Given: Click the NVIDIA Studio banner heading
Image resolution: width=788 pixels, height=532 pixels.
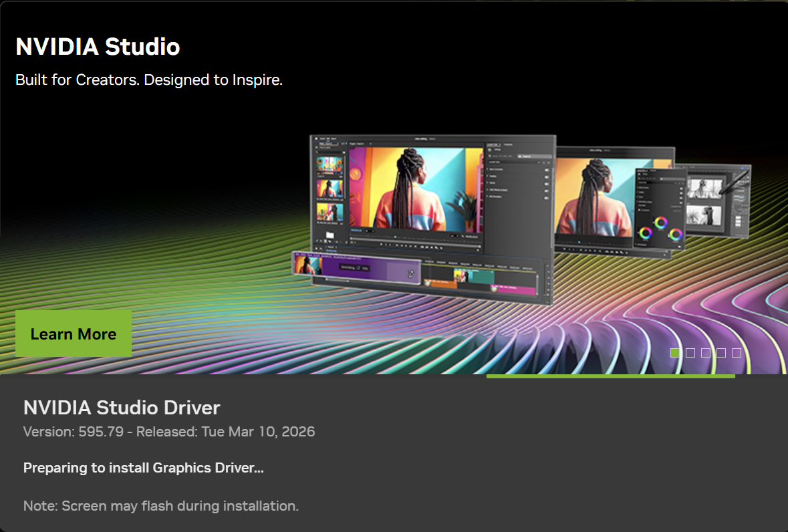Looking at the screenshot, I should pos(98,47).
